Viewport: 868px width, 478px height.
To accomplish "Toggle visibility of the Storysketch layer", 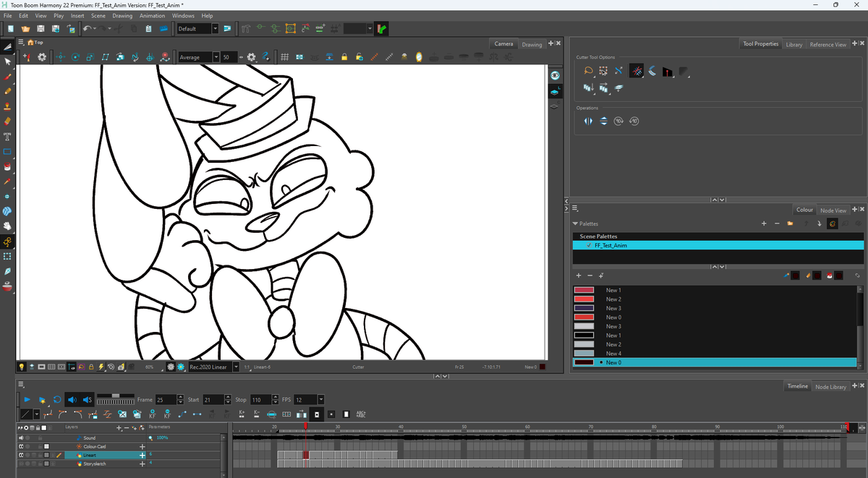I will point(20,464).
